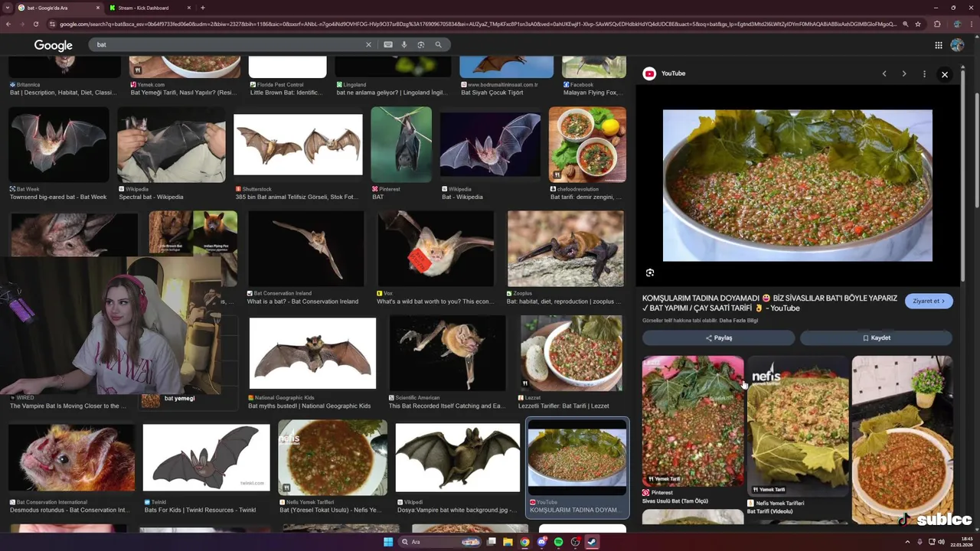This screenshot has width=980, height=551.
Task: Go to the Google logo homepage
Action: [x=53, y=45]
